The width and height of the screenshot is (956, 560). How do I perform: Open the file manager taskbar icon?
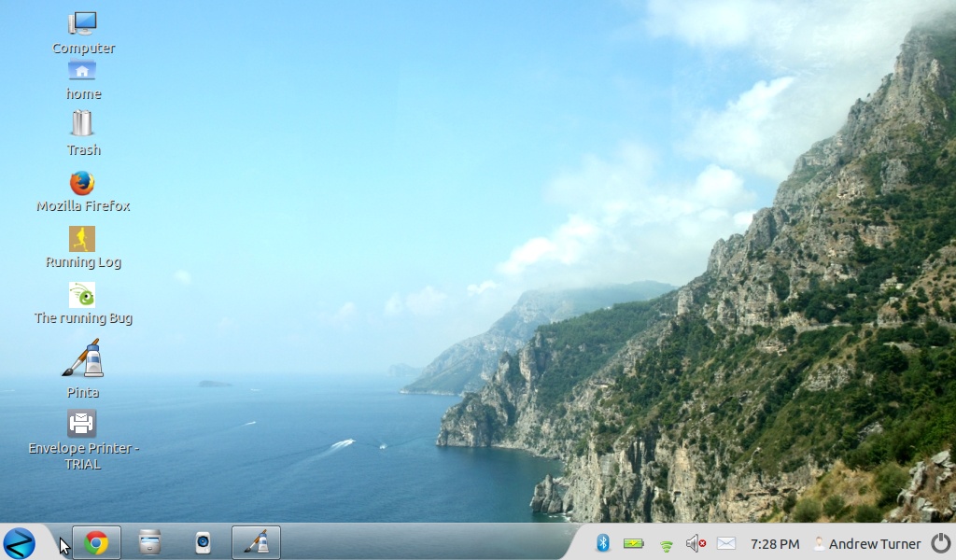click(149, 542)
